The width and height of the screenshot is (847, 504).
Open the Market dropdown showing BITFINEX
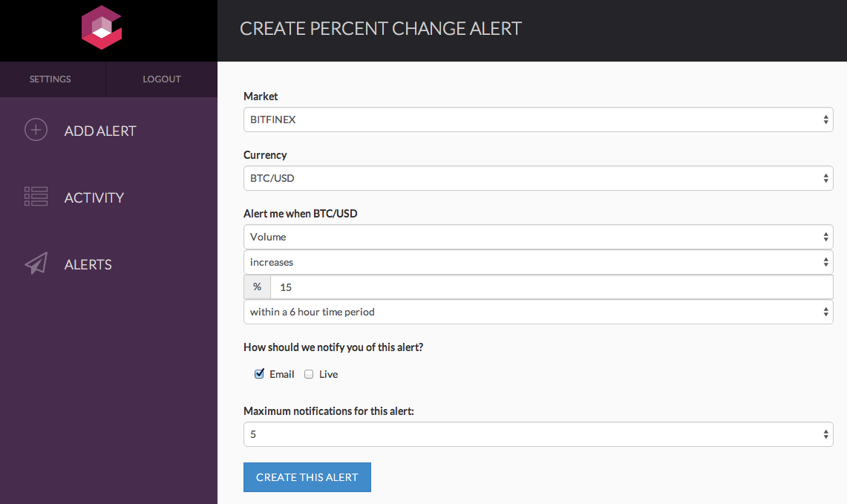pos(537,120)
